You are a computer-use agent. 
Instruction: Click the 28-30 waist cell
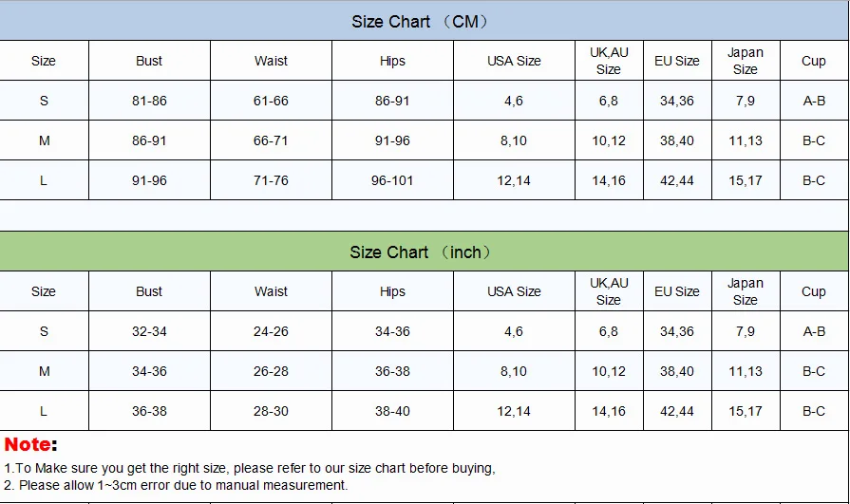point(271,411)
